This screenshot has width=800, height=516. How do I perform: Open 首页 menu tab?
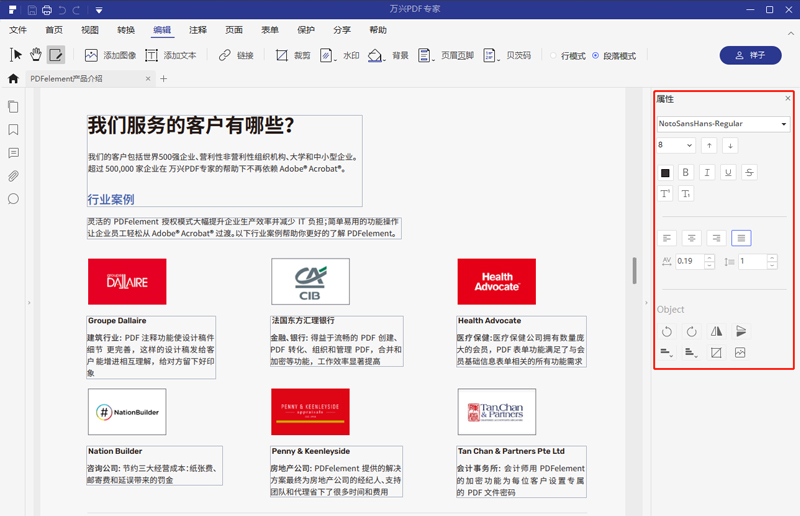coord(54,30)
